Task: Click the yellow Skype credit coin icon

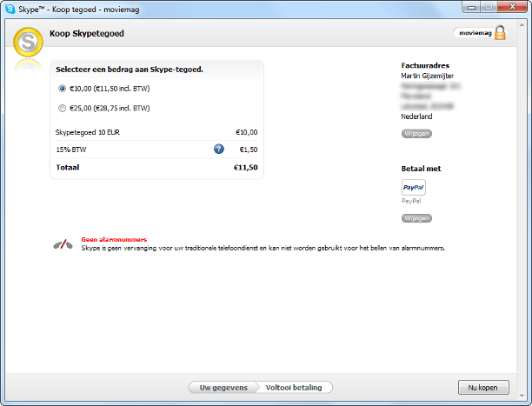Action: coord(28,42)
